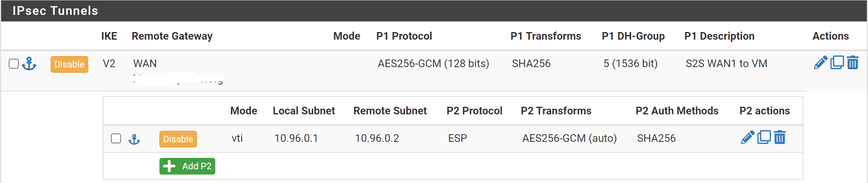The image size is (868, 183).
Task: Click the IPsec Tunnels panel title
Action: [x=55, y=11]
